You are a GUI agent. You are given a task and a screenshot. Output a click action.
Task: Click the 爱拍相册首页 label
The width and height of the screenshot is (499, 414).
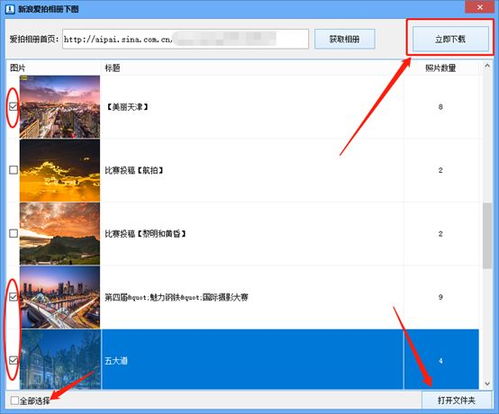tap(34, 39)
